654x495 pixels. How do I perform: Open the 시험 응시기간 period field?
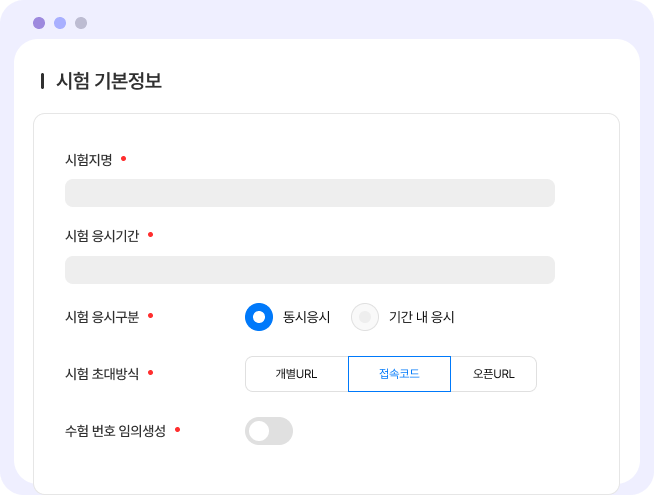(310, 270)
